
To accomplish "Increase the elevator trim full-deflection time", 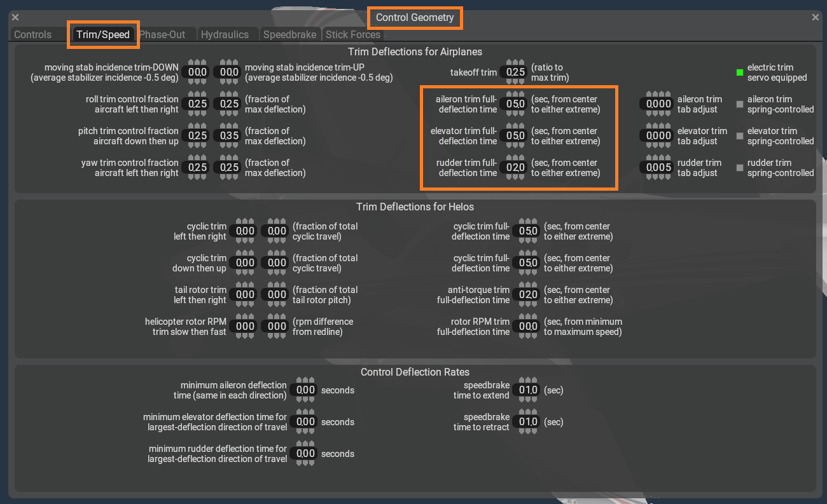I will (x=514, y=126).
